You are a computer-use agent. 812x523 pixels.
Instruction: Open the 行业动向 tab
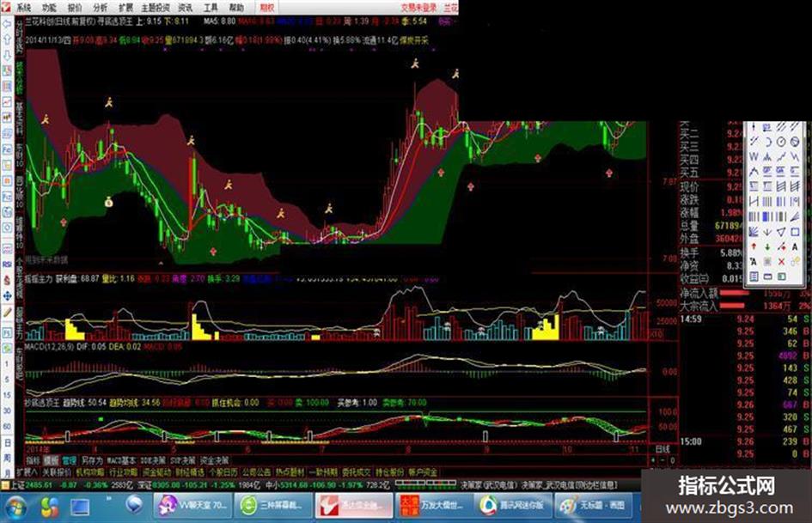coord(123,472)
